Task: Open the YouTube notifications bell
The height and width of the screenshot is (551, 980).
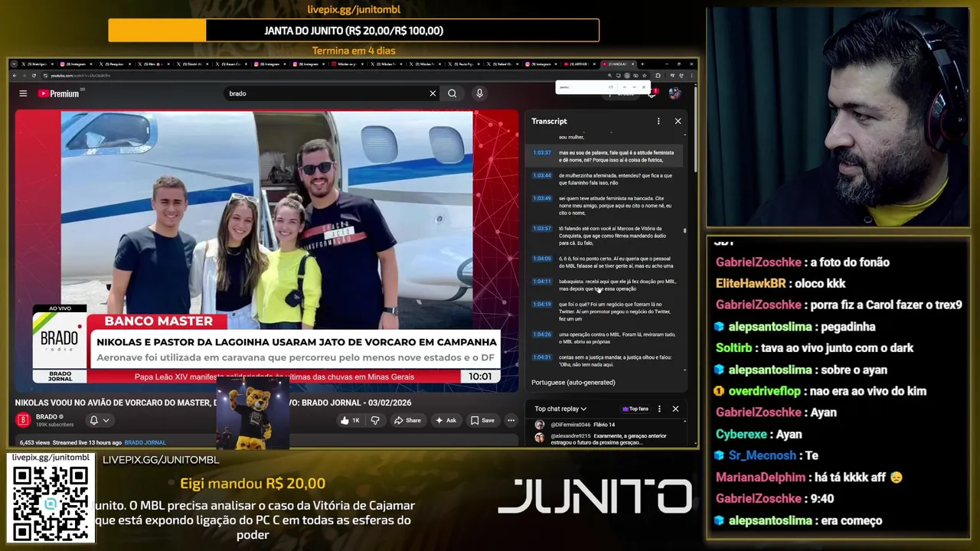Action: [652, 93]
